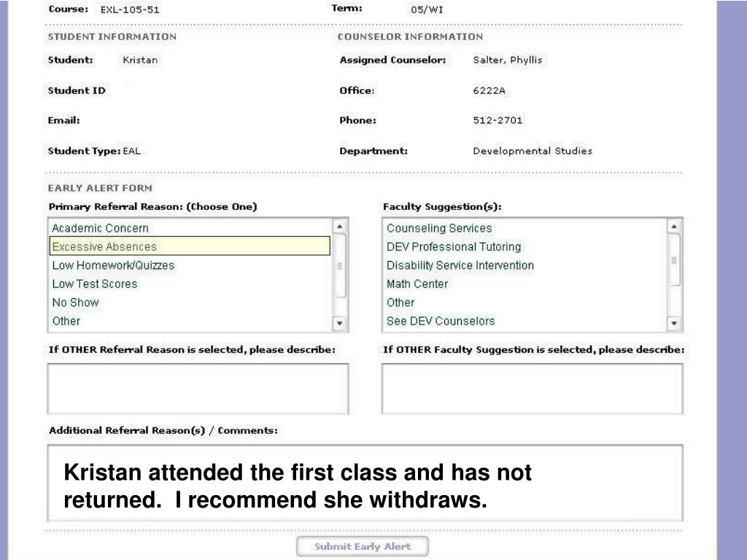
Task: Click scroll down arrow of referral reason list
Action: click(339, 323)
